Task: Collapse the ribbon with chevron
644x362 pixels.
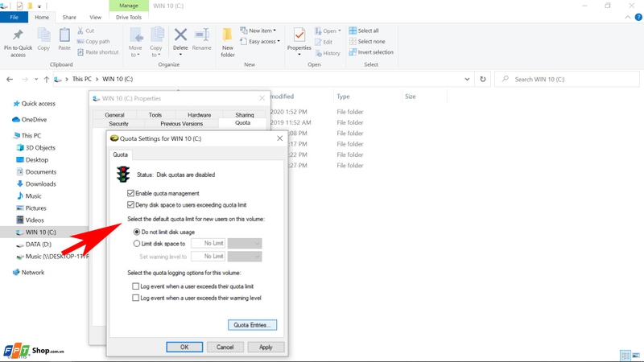Action: tap(628, 17)
